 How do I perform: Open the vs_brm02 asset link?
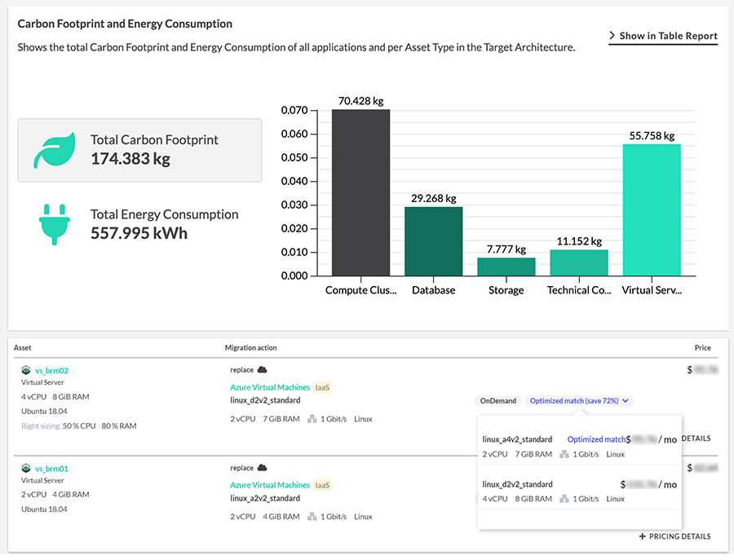(x=51, y=371)
